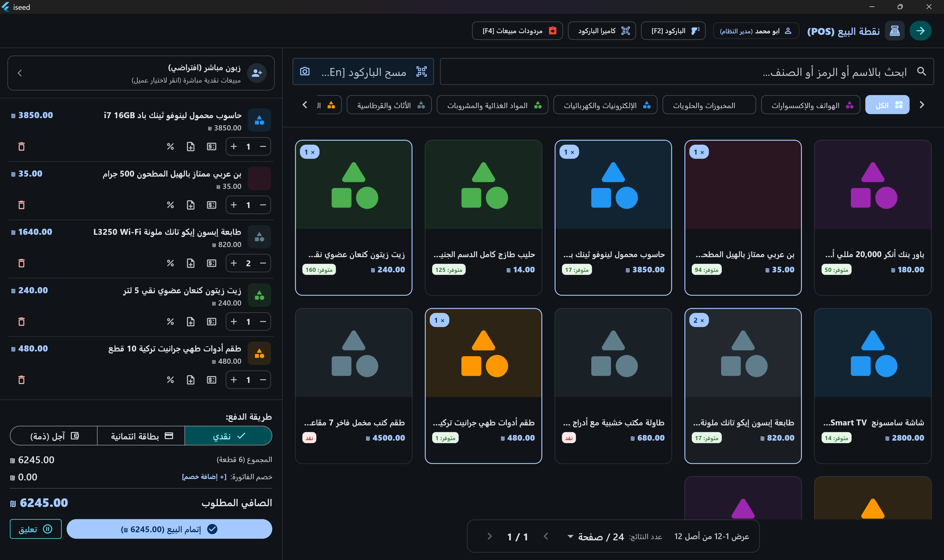Increase quantity of granite cookware set
Screen dimensions: 944x560
pos(234,380)
